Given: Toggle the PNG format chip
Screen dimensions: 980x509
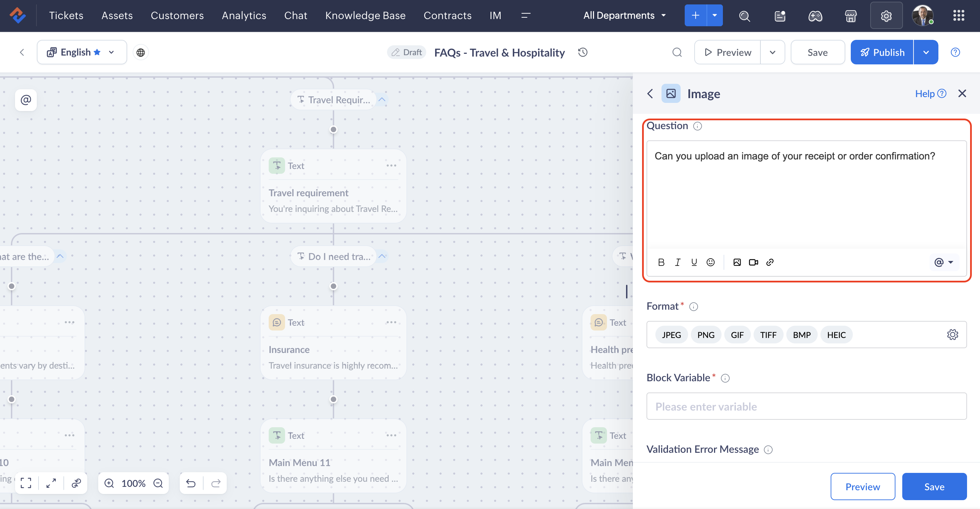Looking at the screenshot, I should [x=706, y=335].
